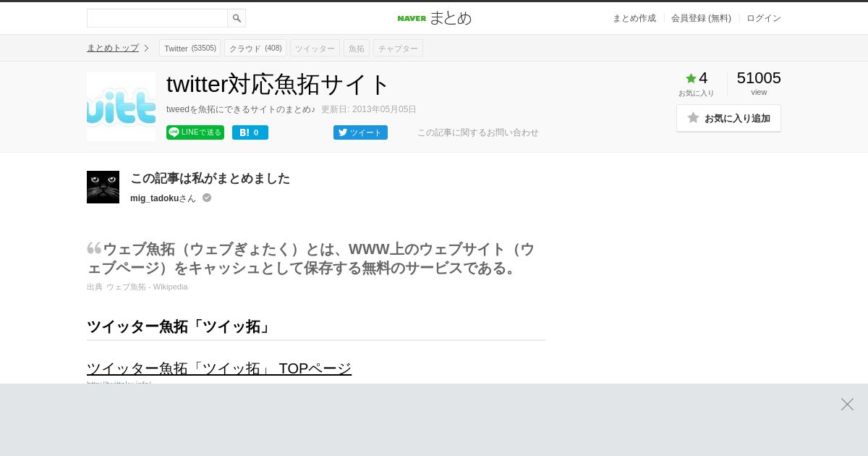Open この記事に関するお問い合わせ link
The width and height of the screenshot is (868, 456).
click(x=478, y=132)
